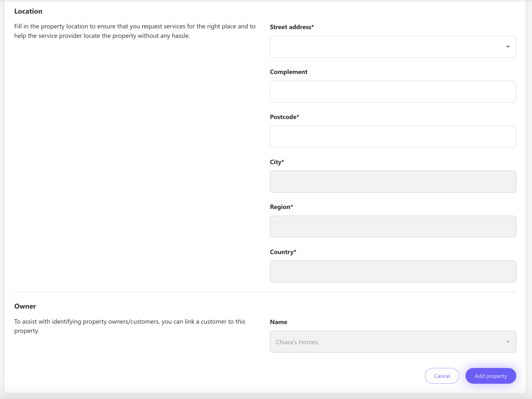Click the City* label
Screen dimensions: 532x399
tap(277, 162)
